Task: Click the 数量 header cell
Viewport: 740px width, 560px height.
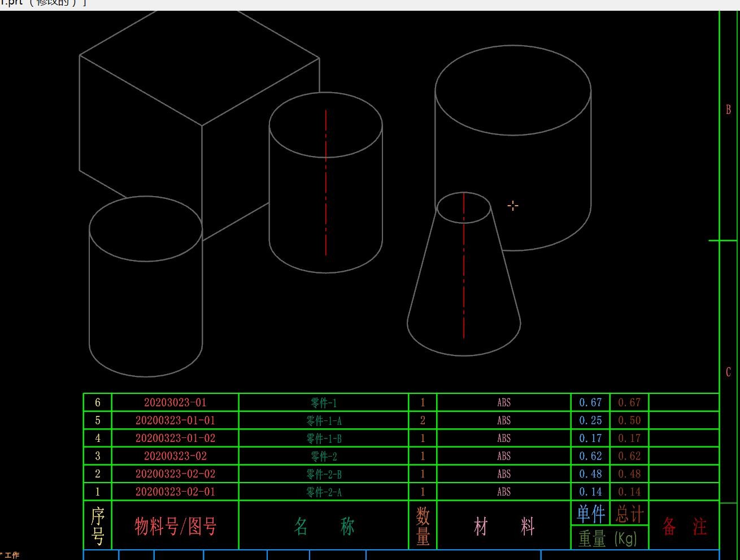Action: tap(423, 525)
